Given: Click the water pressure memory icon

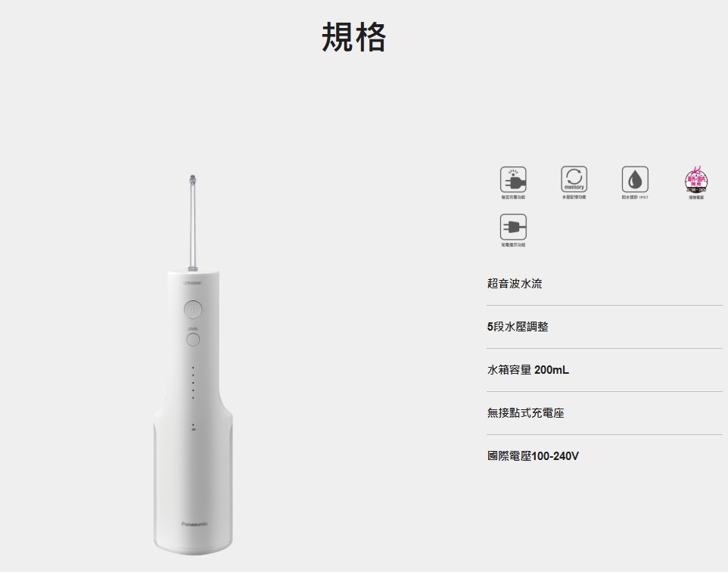Looking at the screenshot, I should pyautogui.click(x=574, y=179).
